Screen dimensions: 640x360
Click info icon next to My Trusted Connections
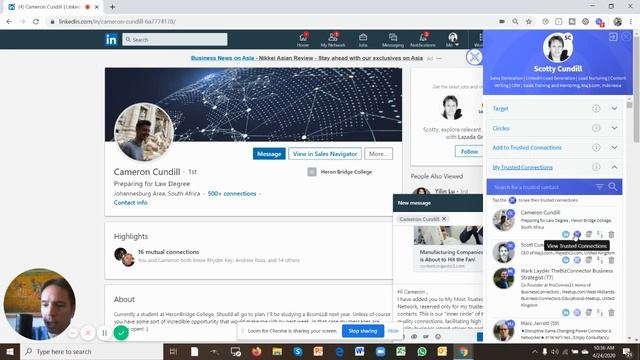point(596,167)
